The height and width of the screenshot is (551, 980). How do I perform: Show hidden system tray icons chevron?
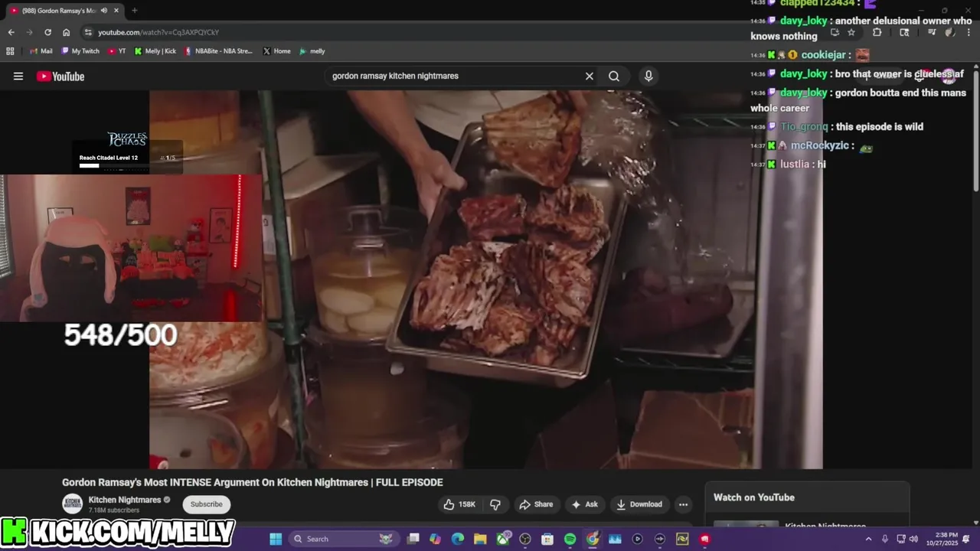pyautogui.click(x=868, y=539)
